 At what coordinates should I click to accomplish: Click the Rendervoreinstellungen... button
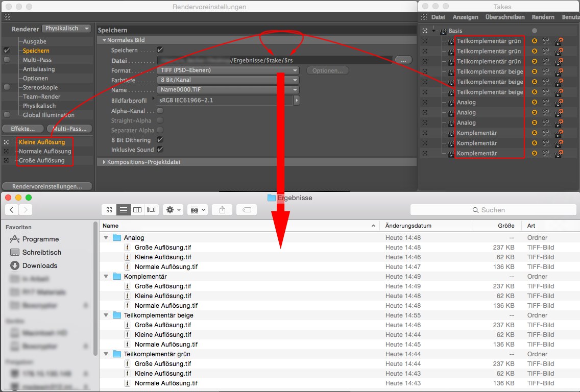(x=46, y=186)
